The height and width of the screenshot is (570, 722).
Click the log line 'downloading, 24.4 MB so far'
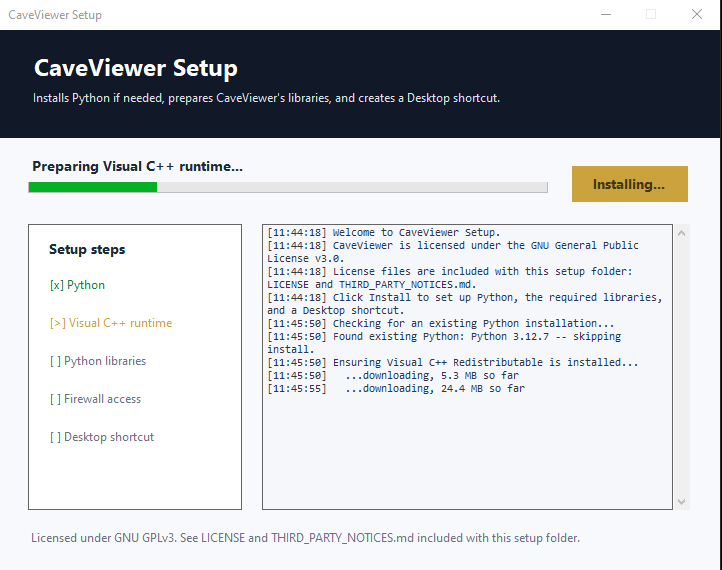pyautogui.click(x=396, y=388)
